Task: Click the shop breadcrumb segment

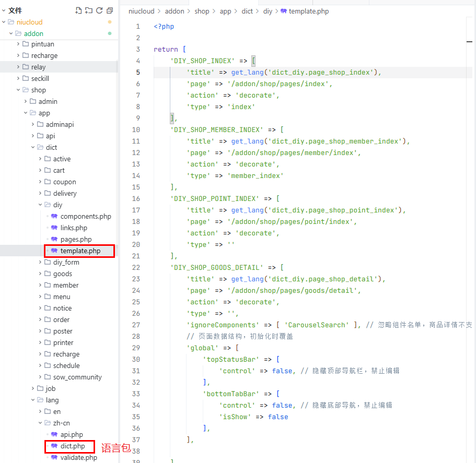Action: [202, 11]
